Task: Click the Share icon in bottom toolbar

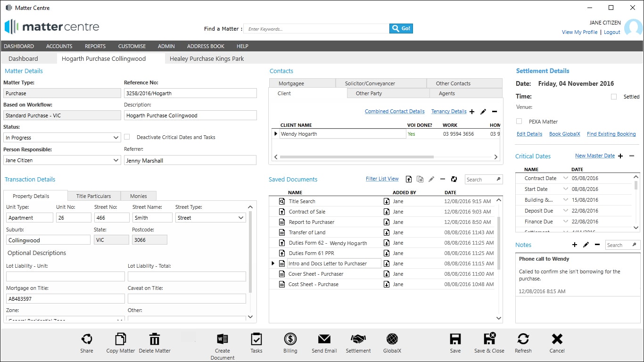Action: [x=87, y=339]
